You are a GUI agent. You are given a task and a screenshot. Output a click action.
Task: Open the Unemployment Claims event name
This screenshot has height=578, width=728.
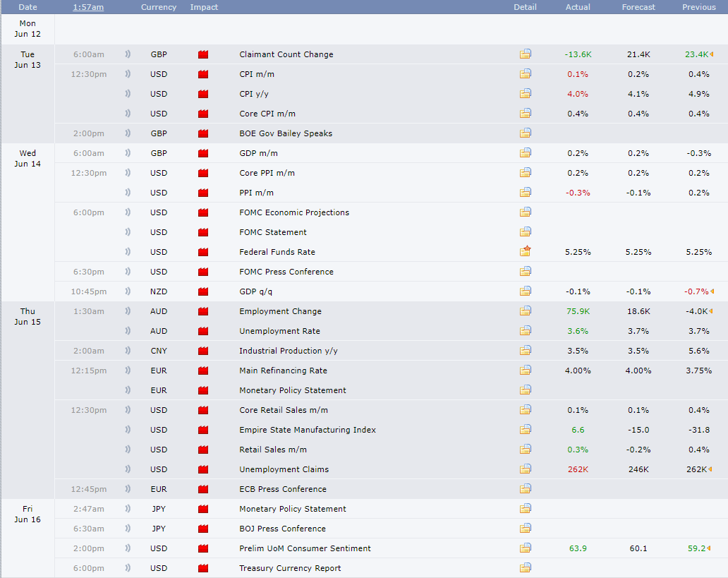pyautogui.click(x=284, y=469)
